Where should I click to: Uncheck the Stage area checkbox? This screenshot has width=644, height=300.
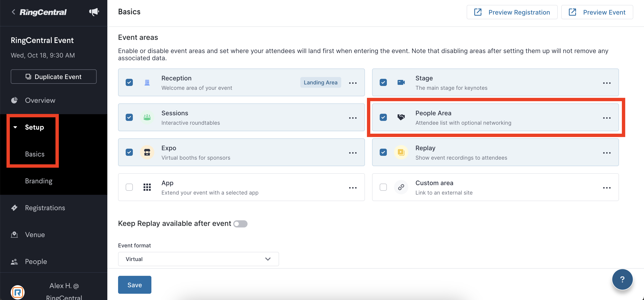tap(383, 82)
